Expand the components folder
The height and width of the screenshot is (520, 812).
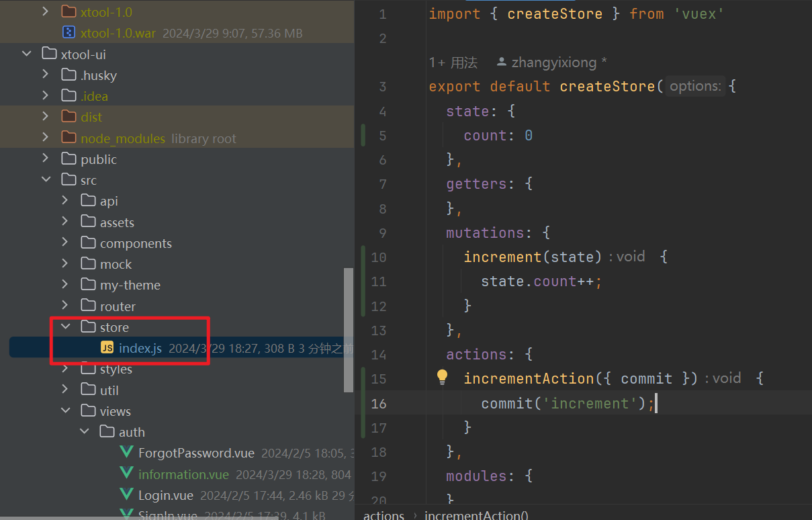[65, 243]
